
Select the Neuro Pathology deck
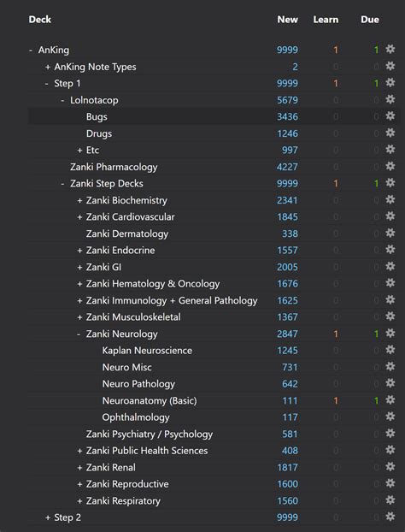click(138, 384)
